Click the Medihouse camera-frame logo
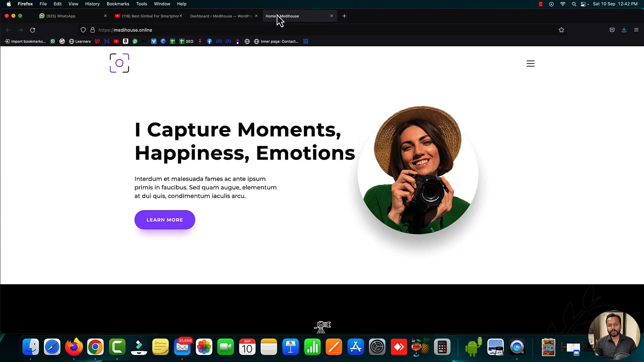 pyautogui.click(x=119, y=63)
